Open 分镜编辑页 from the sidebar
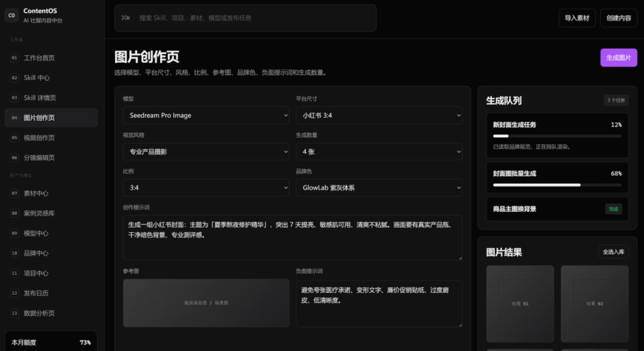The image size is (644, 351). click(51, 158)
